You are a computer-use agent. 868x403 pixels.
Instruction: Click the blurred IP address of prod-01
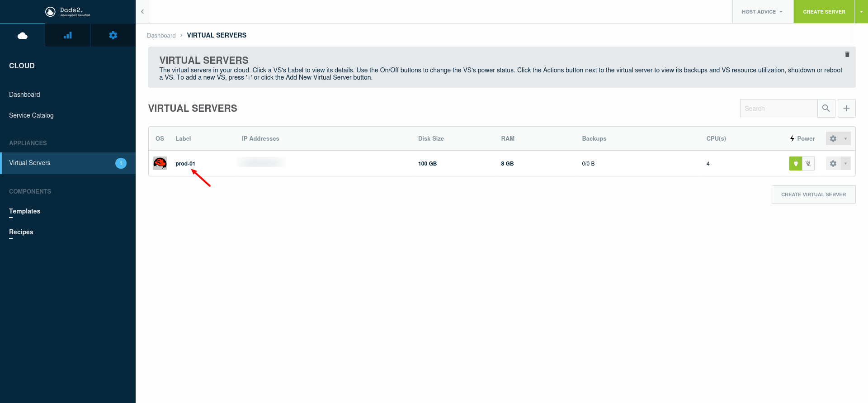tap(261, 162)
